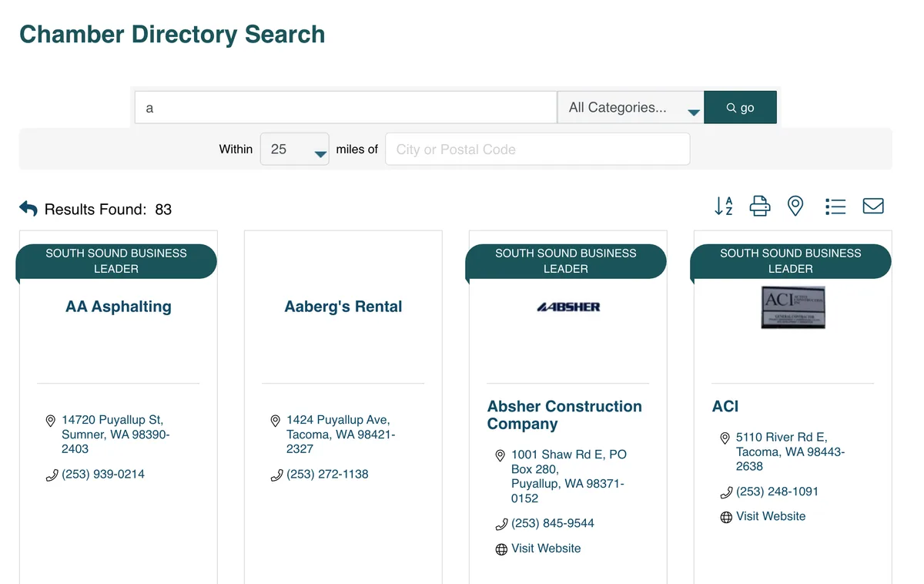
Task: Open the 25 miles distance dropdown
Action: point(295,149)
